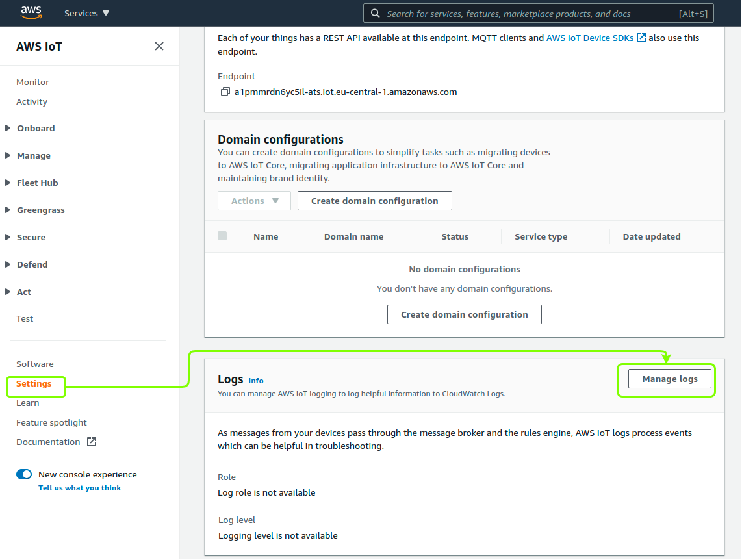Open the AWS IoT Device SDKs link
The height and width of the screenshot is (560, 742).
(x=589, y=38)
